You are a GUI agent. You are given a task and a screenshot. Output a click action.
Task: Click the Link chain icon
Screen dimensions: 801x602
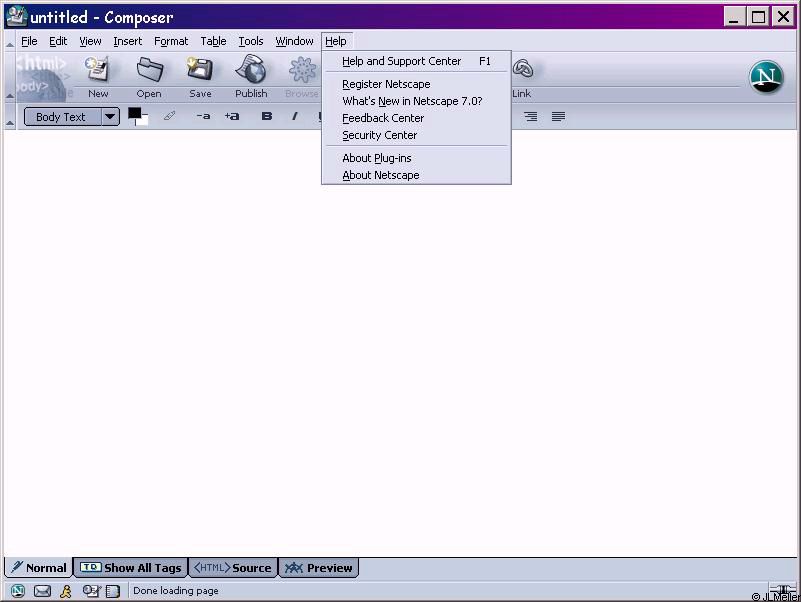click(523, 68)
